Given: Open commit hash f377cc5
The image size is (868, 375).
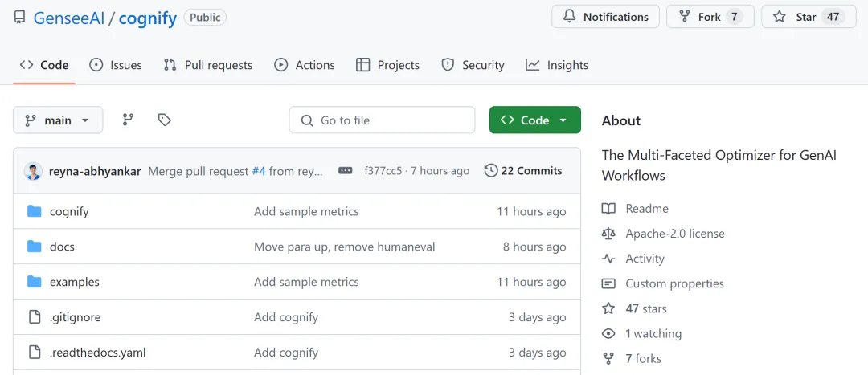Looking at the screenshot, I should pyautogui.click(x=383, y=171).
